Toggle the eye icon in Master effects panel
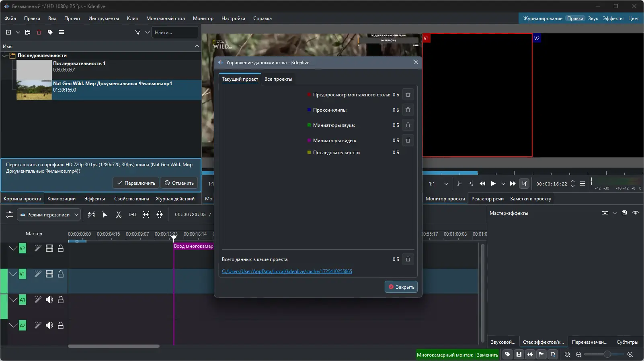Image resolution: width=644 pixels, height=361 pixels. (635, 213)
